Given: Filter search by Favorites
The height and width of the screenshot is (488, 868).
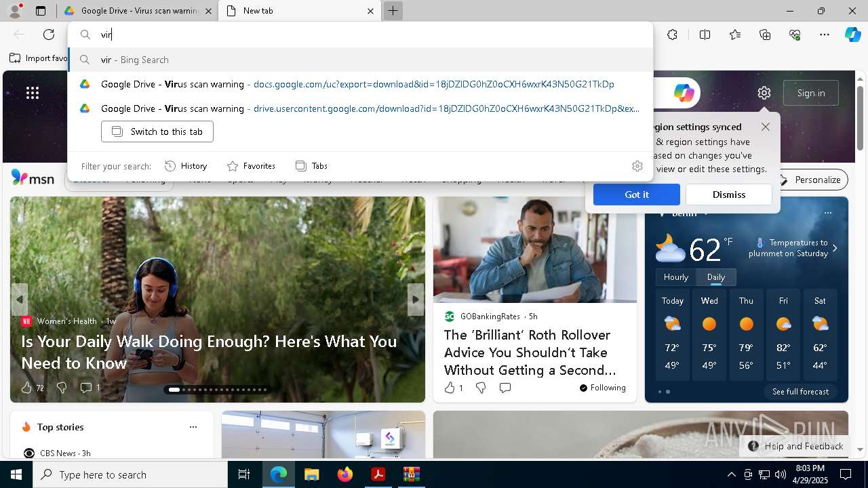Looking at the screenshot, I should tap(251, 166).
